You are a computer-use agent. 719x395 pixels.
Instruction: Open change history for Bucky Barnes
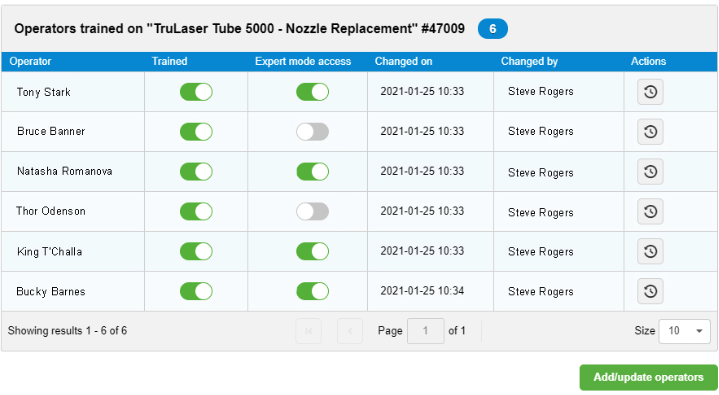(x=650, y=291)
